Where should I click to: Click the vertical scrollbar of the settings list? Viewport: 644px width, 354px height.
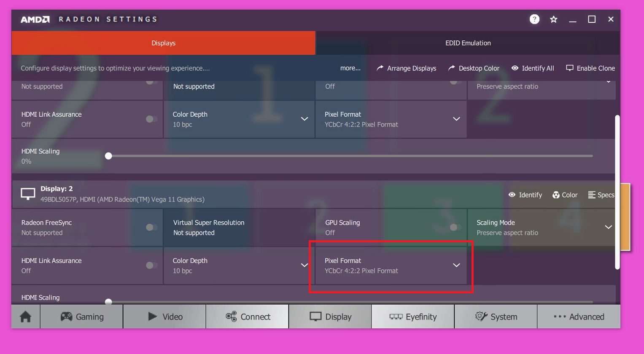click(617, 192)
